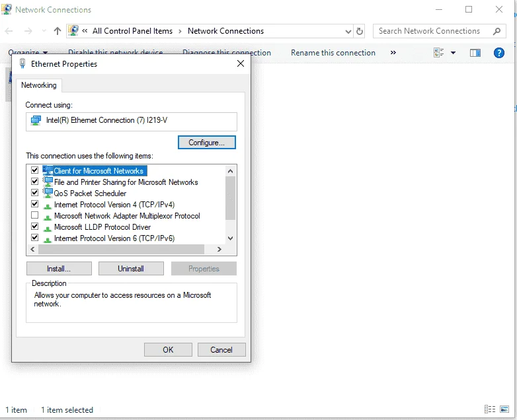Click the TCP/IPv6 protocol icon
Viewport: 517px width, 420px height.
[48, 240]
